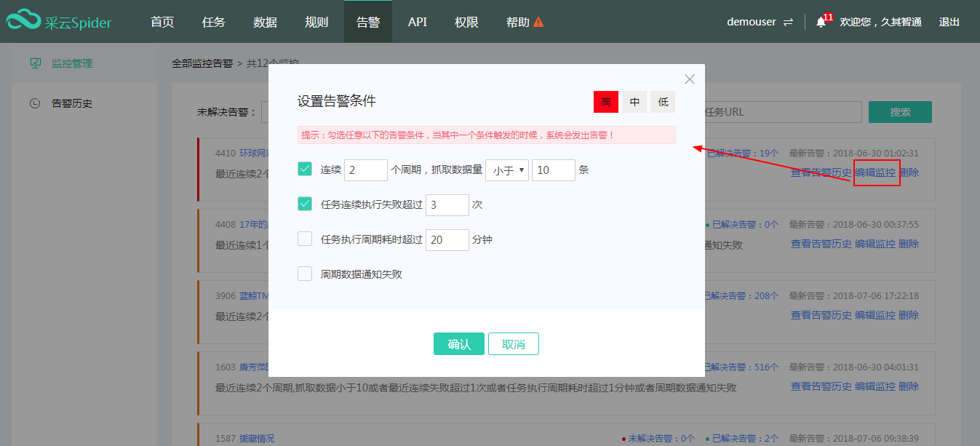Click the 退出 link
Image resolution: width=980 pixels, height=446 pixels.
949,22
